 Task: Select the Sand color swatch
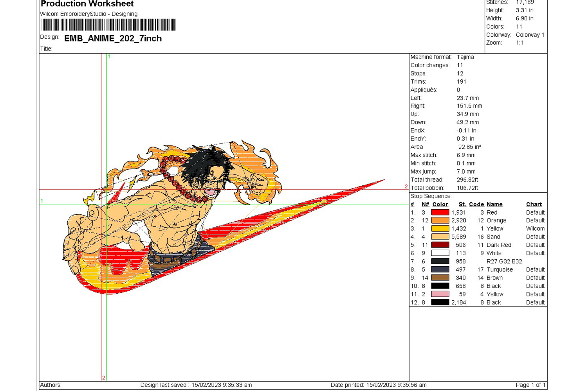tap(440, 237)
